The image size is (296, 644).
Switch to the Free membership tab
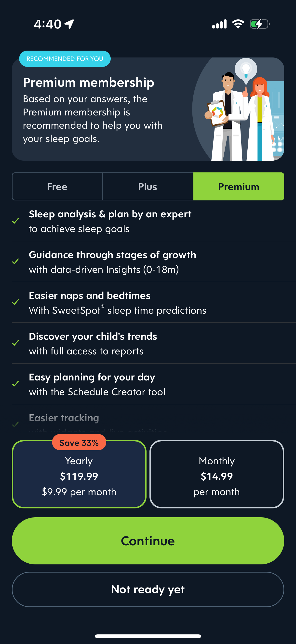point(57,187)
